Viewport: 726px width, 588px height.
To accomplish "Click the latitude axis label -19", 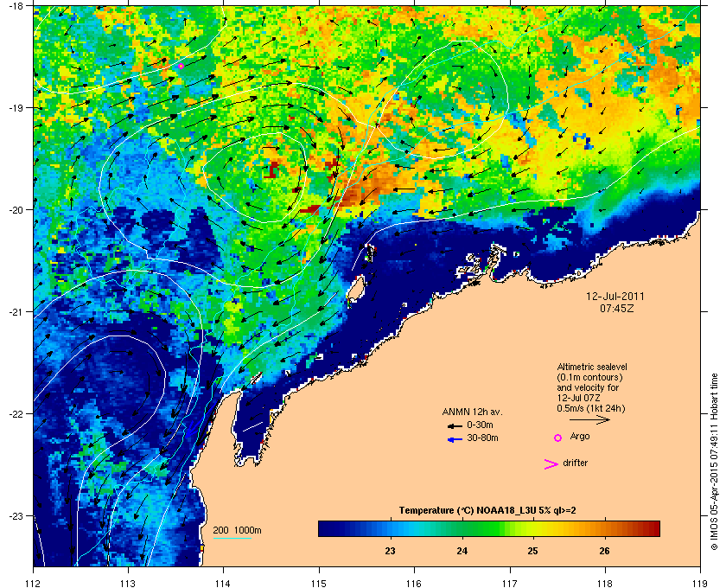I will [16, 107].
